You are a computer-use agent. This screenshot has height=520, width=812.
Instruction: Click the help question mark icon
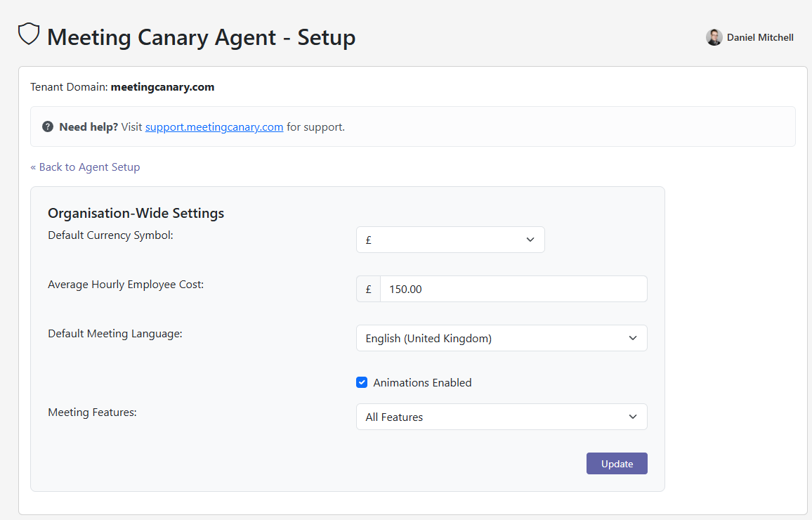(48, 126)
